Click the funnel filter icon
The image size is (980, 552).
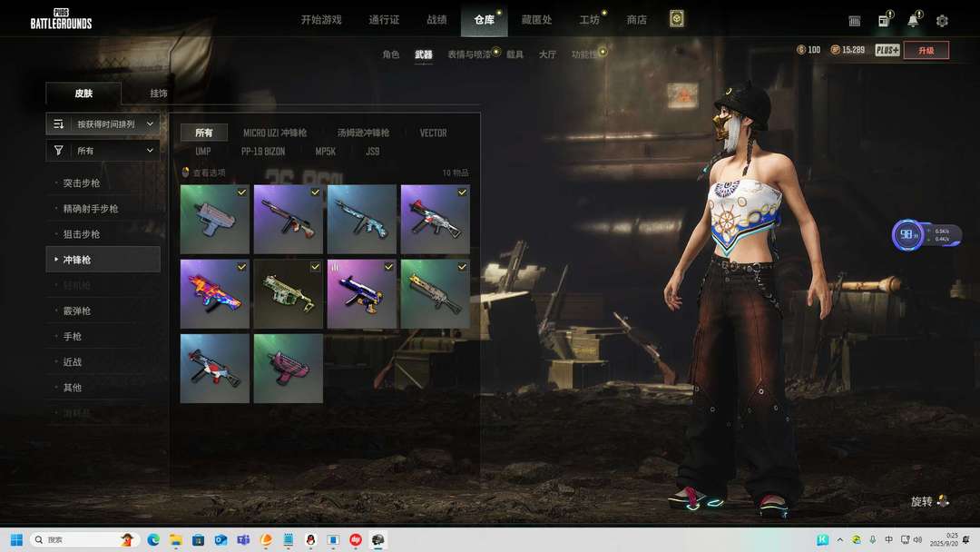[59, 150]
